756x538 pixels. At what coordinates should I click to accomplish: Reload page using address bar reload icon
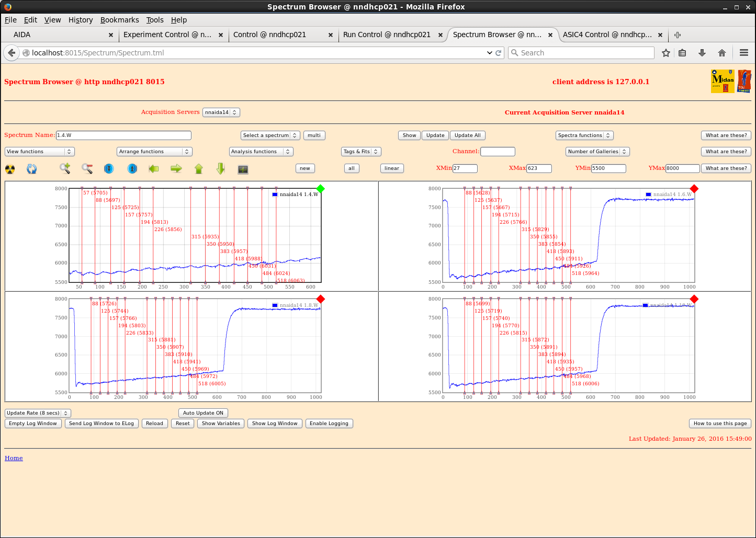click(x=499, y=53)
